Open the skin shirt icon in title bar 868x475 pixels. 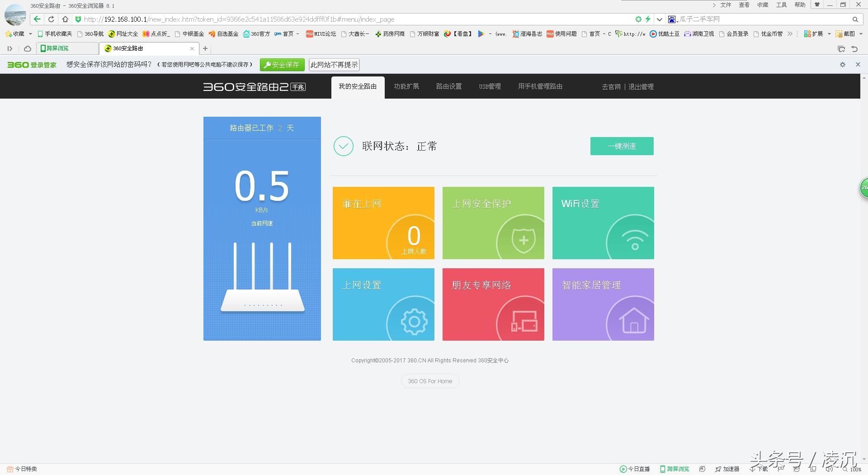[817, 5]
